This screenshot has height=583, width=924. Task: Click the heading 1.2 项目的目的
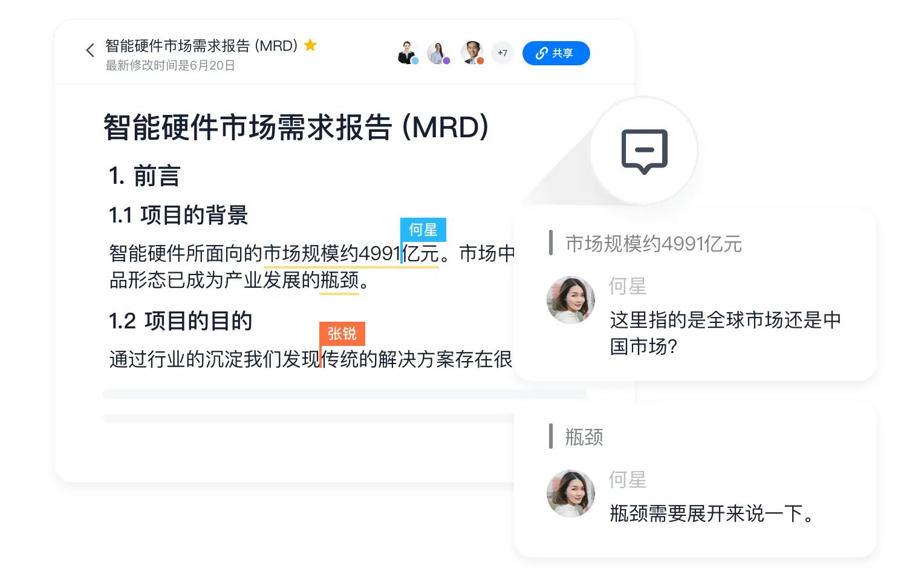coord(180,321)
